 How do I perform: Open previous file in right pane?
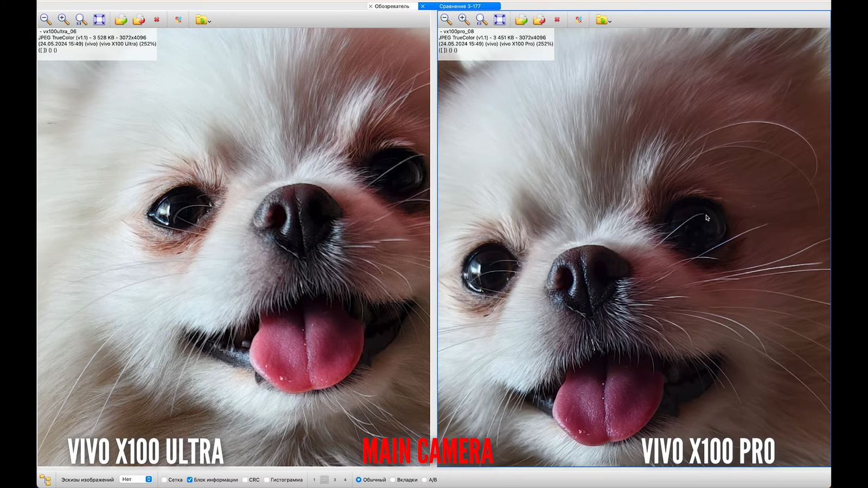point(521,20)
